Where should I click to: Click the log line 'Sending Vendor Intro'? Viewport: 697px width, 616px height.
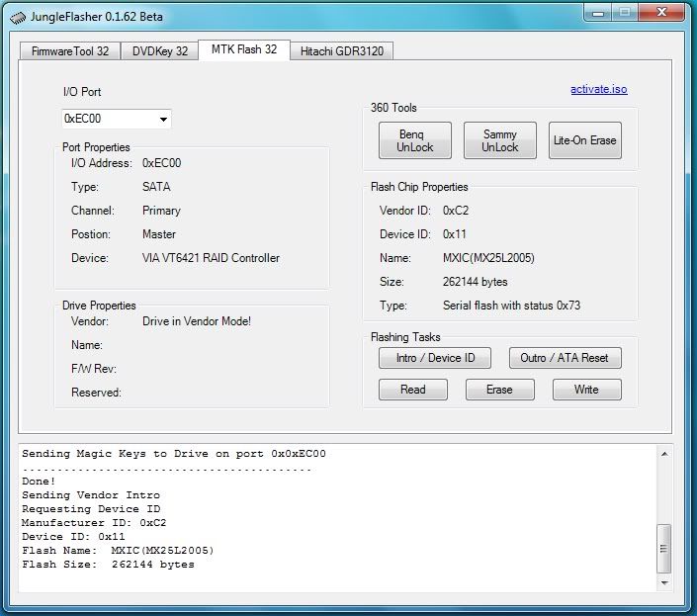(x=91, y=495)
